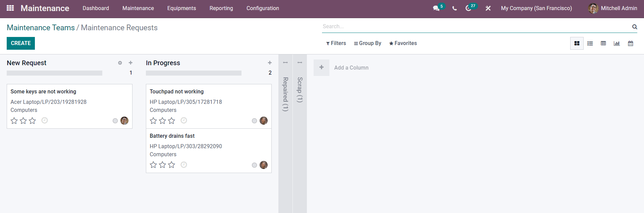The width and height of the screenshot is (644, 213).
Task: Click the phone call icon in top bar
Action: (x=454, y=8)
